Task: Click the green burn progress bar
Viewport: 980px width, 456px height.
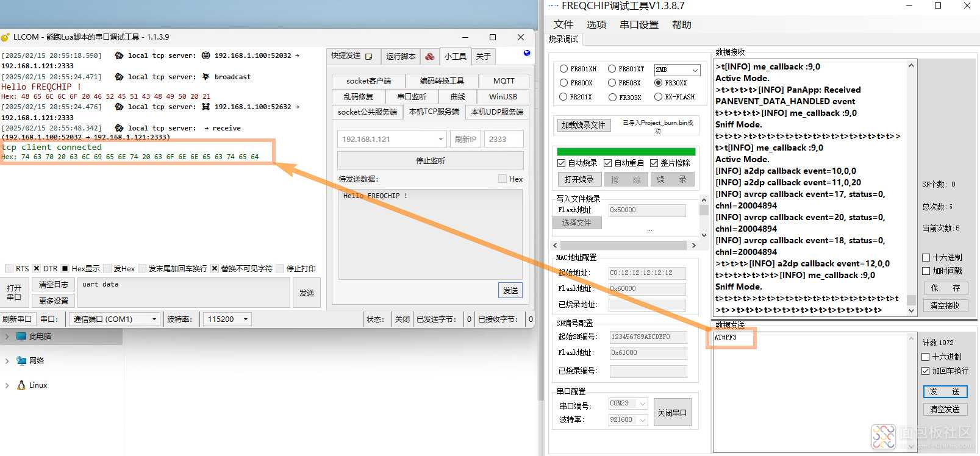Action: point(626,152)
